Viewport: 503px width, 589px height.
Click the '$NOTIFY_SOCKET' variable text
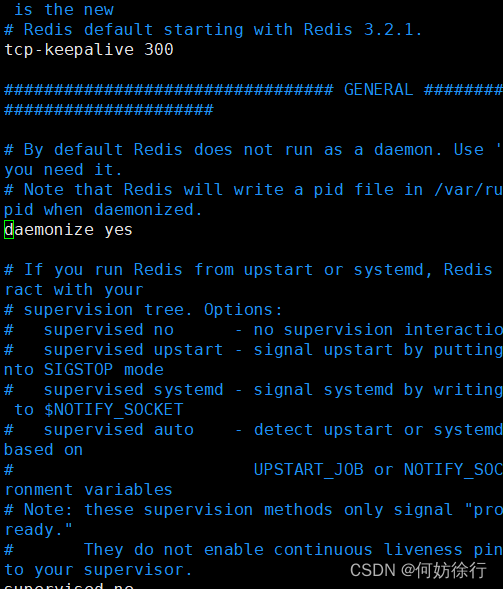113,410
